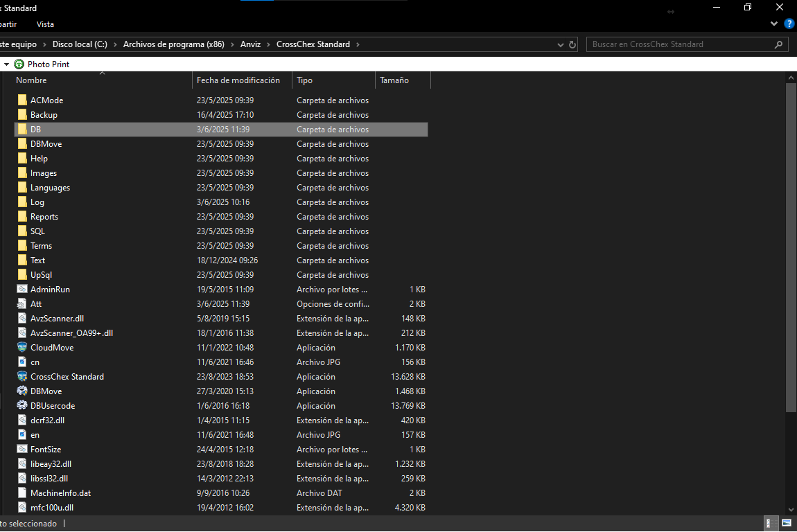Click the magnifier icon in the search box

[x=778, y=45]
